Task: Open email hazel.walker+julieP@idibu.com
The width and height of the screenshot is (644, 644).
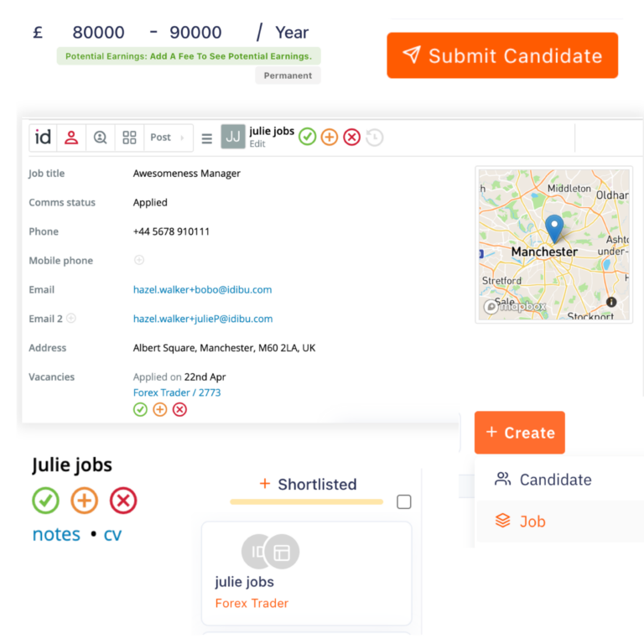Action: [x=203, y=319]
